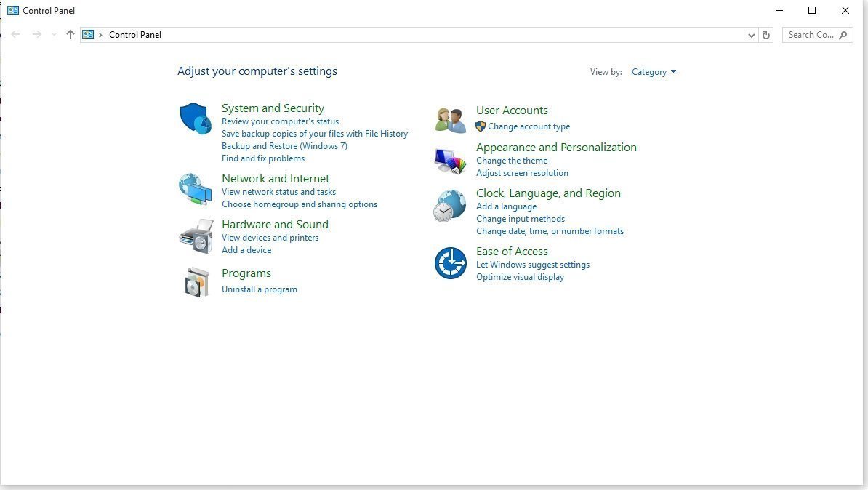Open Network and Internet globe icon

pyautogui.click(x=195, y=188)
